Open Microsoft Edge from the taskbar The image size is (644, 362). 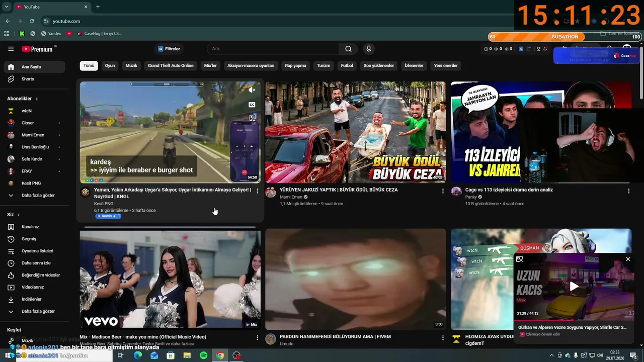(x=138, y=355)
